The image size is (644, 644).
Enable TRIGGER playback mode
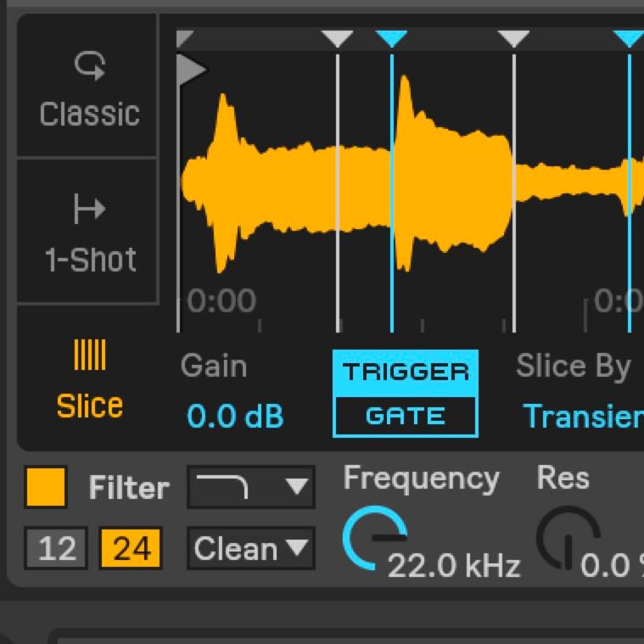(405, 372)
